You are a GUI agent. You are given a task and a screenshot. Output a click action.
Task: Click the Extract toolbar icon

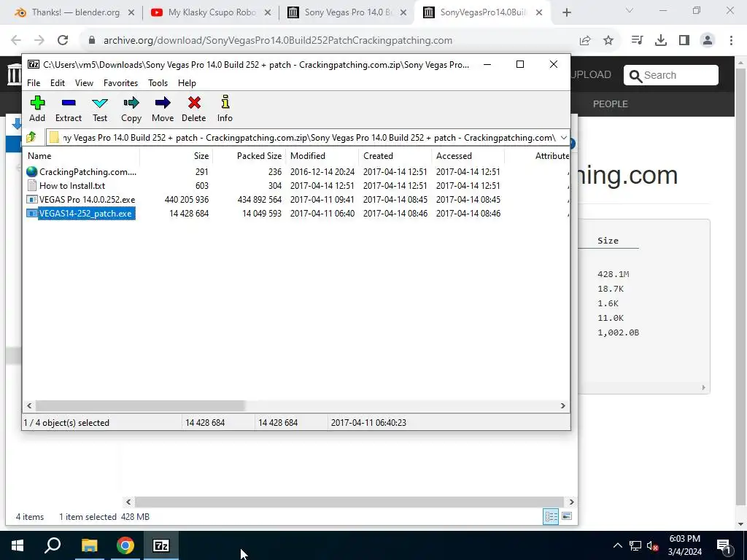68,103
